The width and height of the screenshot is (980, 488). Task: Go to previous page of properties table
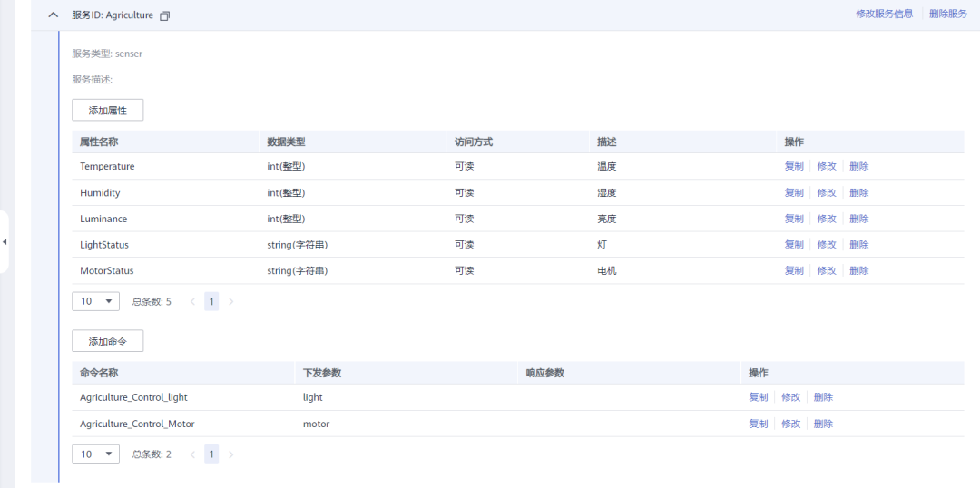coord(192,301)
